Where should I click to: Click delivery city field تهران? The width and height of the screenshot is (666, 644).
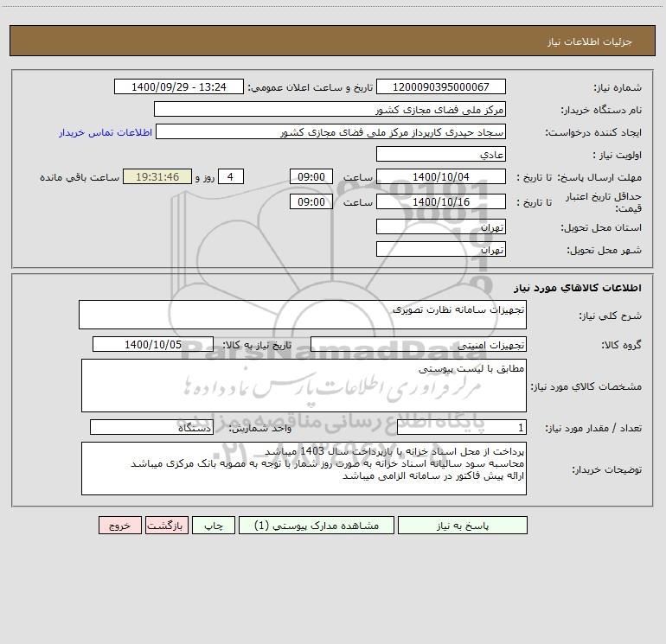(x=441, y=249)
